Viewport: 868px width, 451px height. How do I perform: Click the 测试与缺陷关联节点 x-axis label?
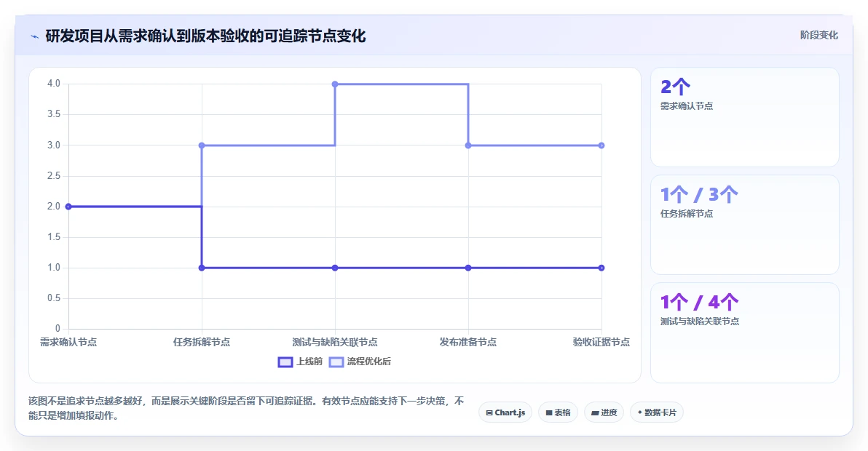[335, 342]
